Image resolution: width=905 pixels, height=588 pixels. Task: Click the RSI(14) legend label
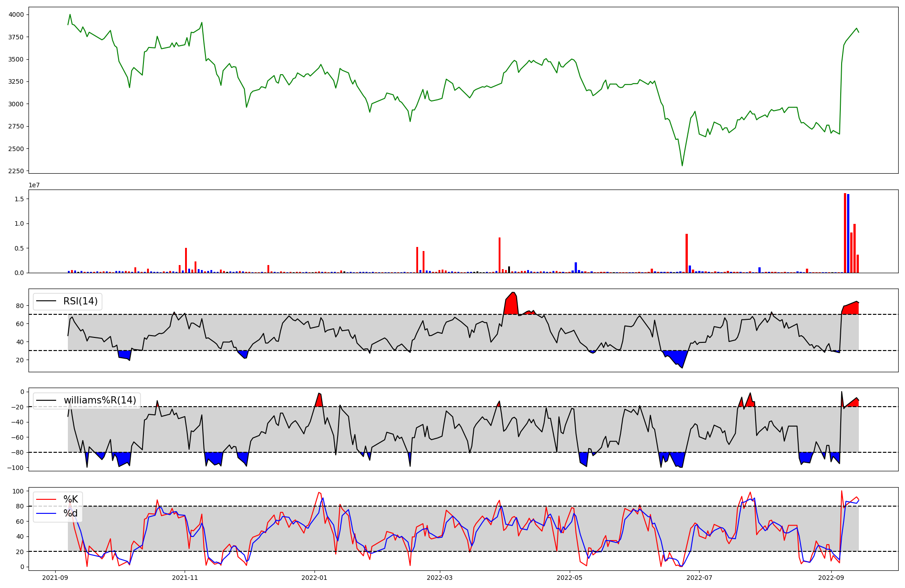80,301
